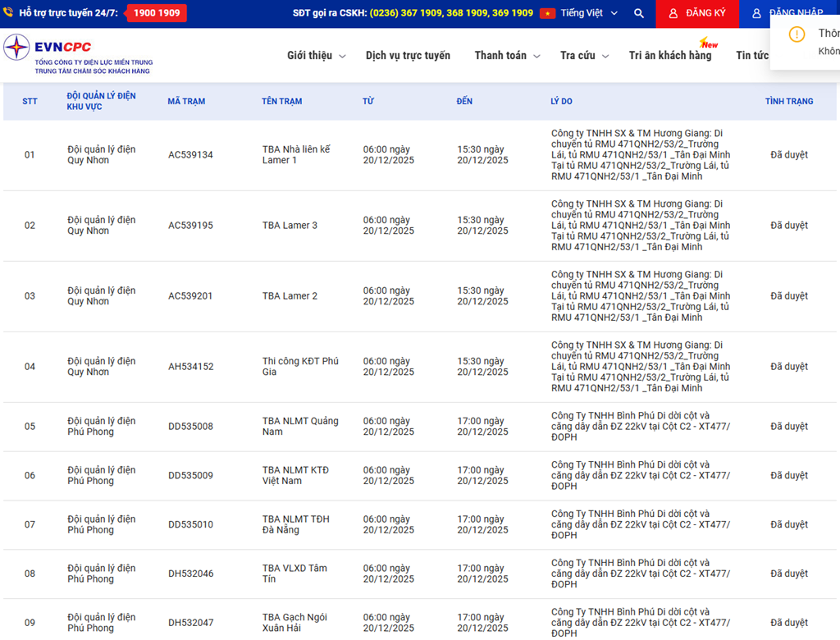Image resolution: width=840 pixels, height=640 pixels.
Task: Expand the Giới thiệu menu
Action: pos(316,56)
